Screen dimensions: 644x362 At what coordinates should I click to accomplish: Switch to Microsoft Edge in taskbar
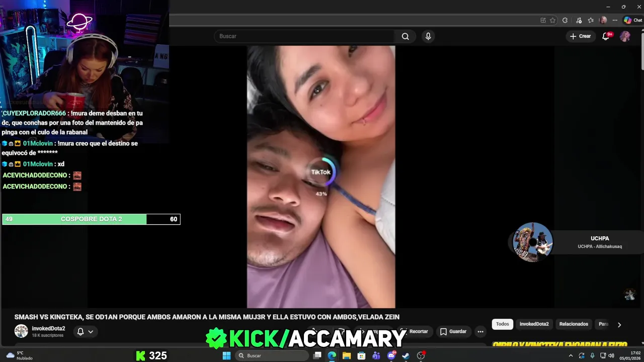(x=332, y=355)
